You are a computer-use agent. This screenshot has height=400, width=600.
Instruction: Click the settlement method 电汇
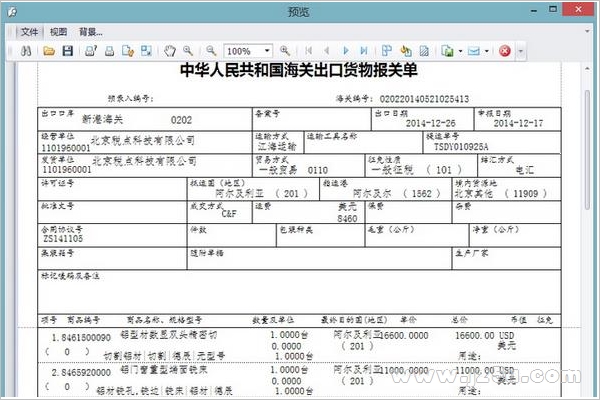coord(524,170)
